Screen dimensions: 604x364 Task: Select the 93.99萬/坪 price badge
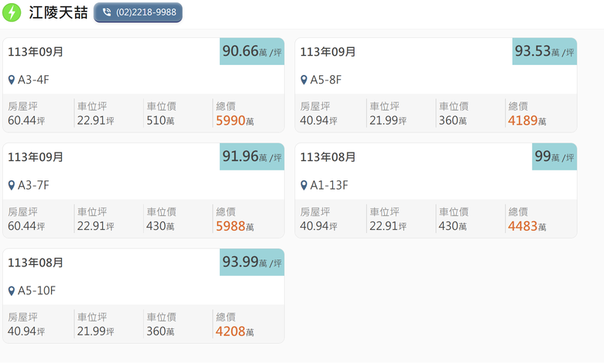click(252, 262)
